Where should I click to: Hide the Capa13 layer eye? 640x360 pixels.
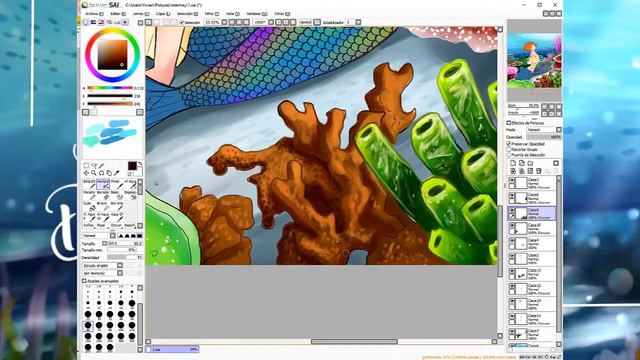[512, 271]
